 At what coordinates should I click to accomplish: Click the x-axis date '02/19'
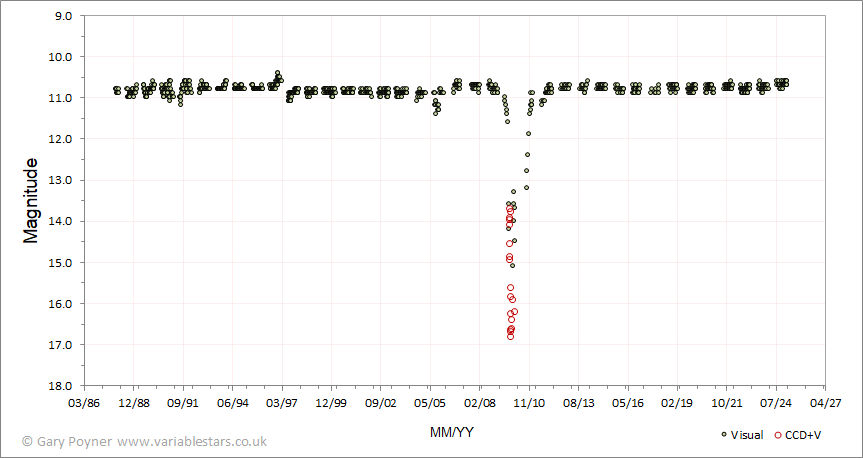677,404
